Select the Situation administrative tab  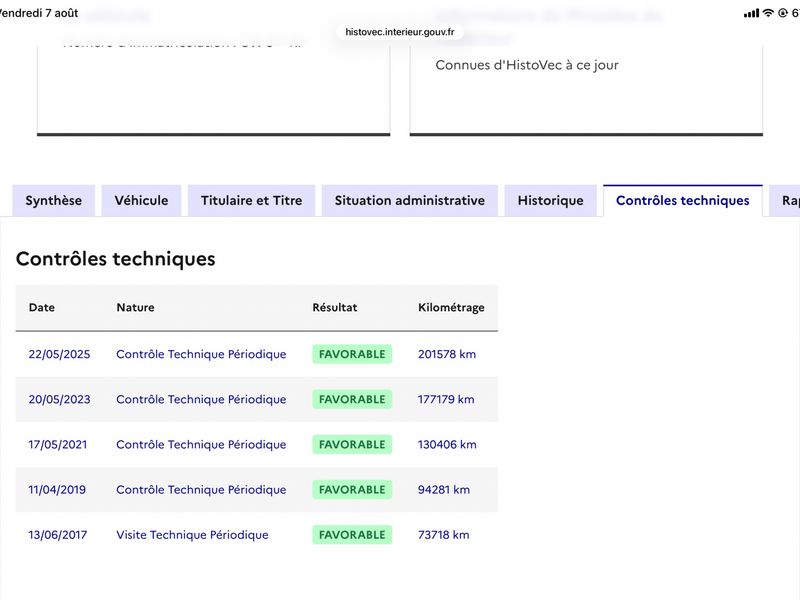(410, 201)
